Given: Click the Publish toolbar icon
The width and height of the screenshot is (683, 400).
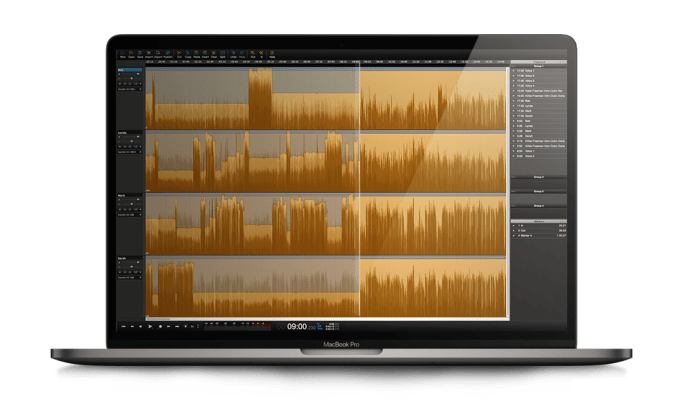Looking at the screenshot, I should pyautogui.click(x=168, y=54).
